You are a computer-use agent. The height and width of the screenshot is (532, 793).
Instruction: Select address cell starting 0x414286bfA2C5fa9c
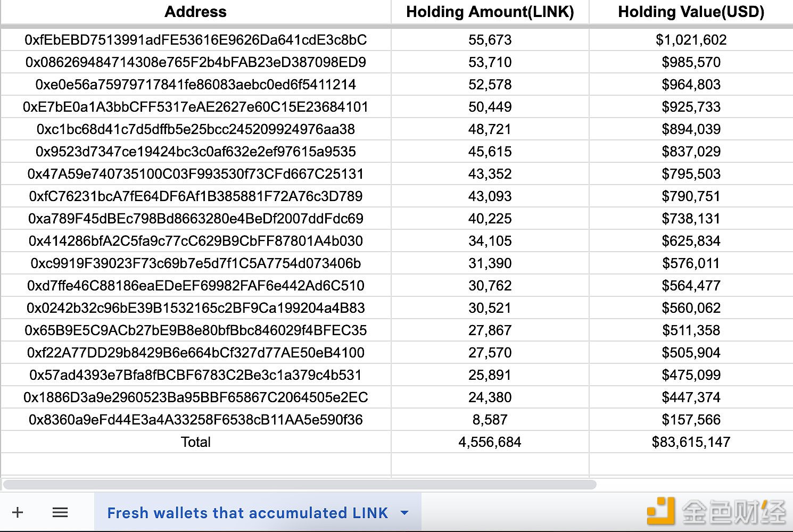point(195,241)
